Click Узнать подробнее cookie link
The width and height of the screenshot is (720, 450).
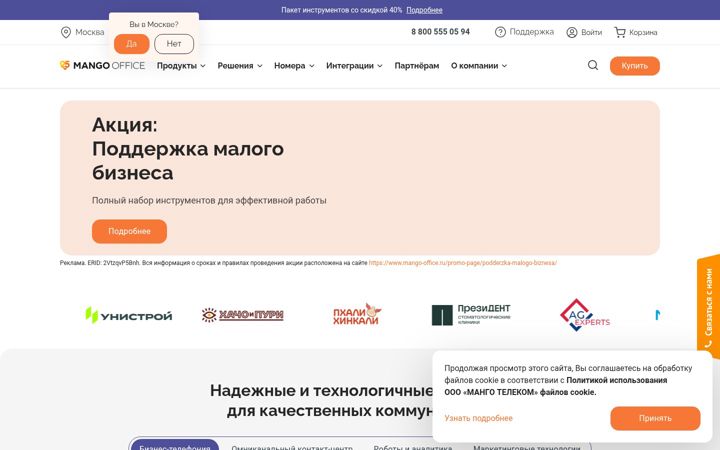pyautogui.click(x=478, y=418)
